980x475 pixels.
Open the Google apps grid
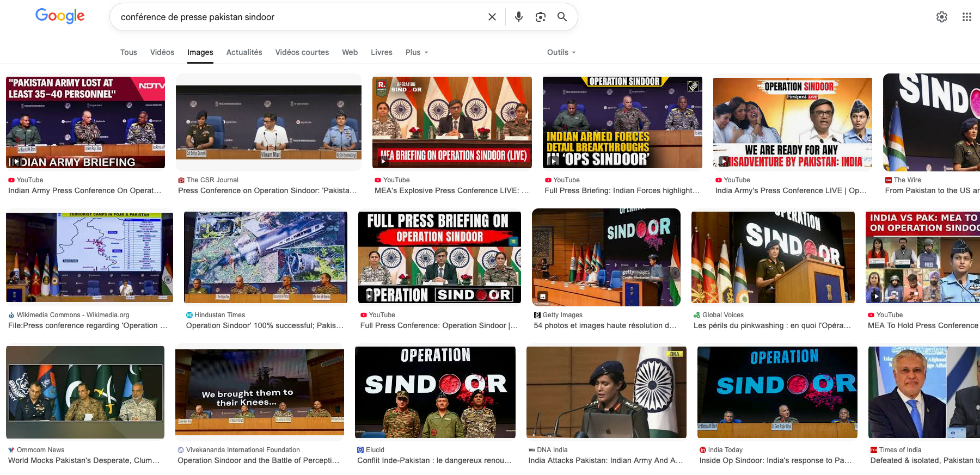tap(966, 17)
